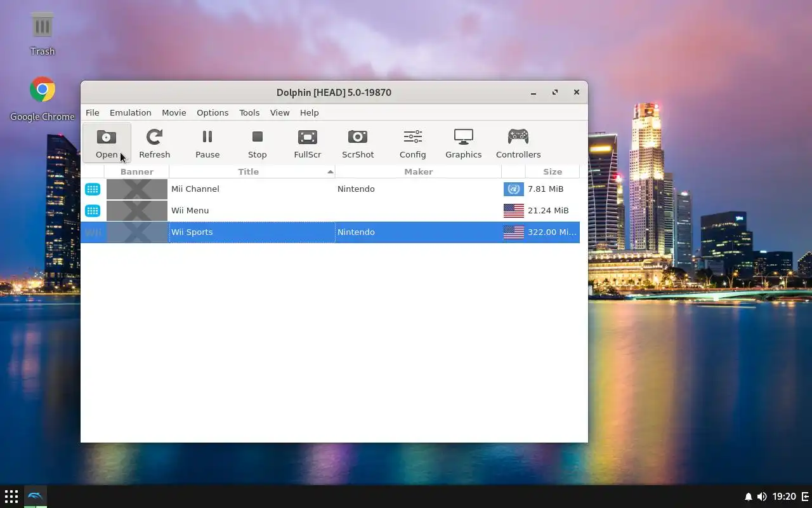Select the Wii Sports banner thumbnail
The width and height of the screenshot is (812, 508).
coord(137,232)
